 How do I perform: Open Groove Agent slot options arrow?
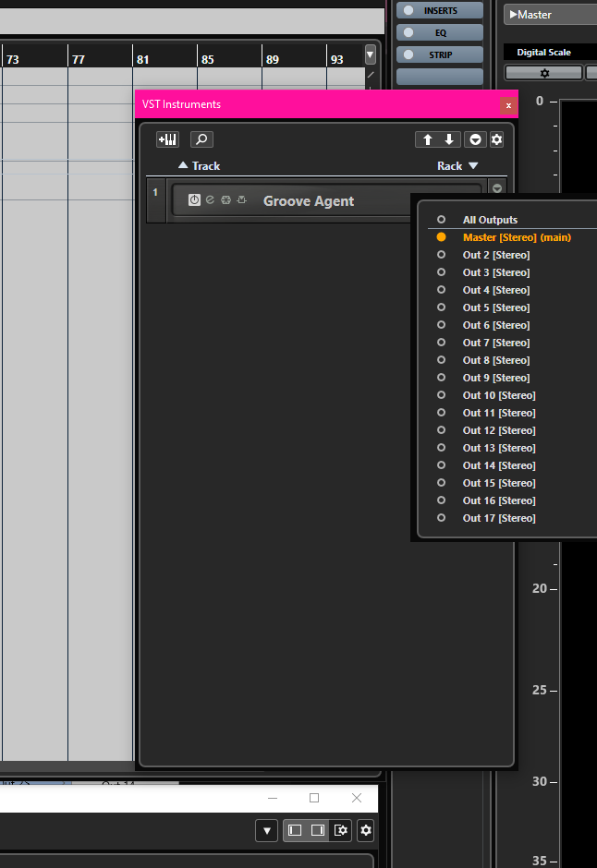pyautogui.click(x=497, y=188)
